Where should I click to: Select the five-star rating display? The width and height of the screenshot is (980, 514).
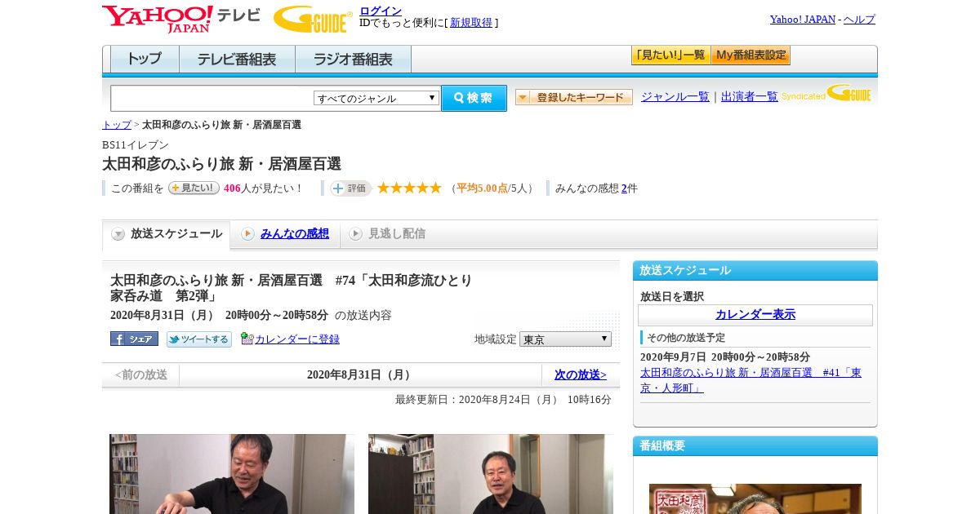click(409, 188)
